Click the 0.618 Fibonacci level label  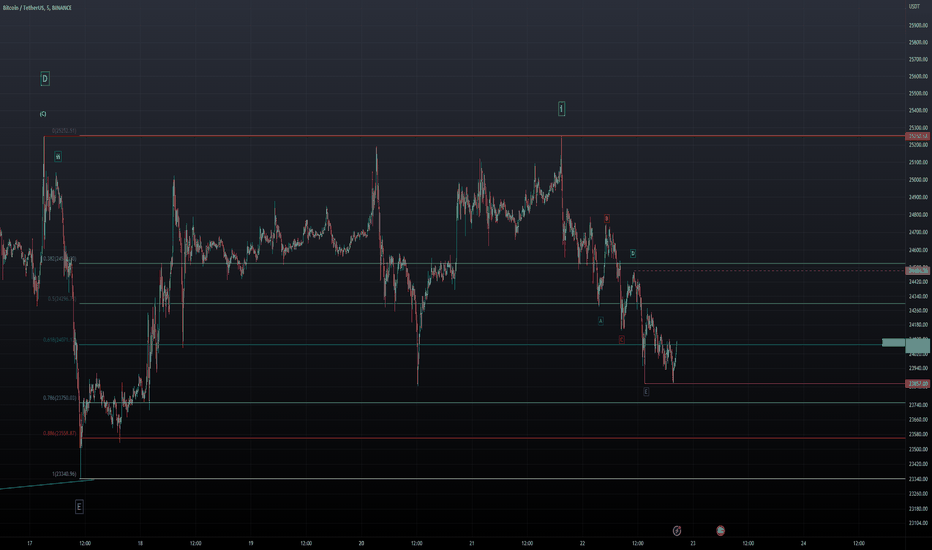click(x=58, y=340)
